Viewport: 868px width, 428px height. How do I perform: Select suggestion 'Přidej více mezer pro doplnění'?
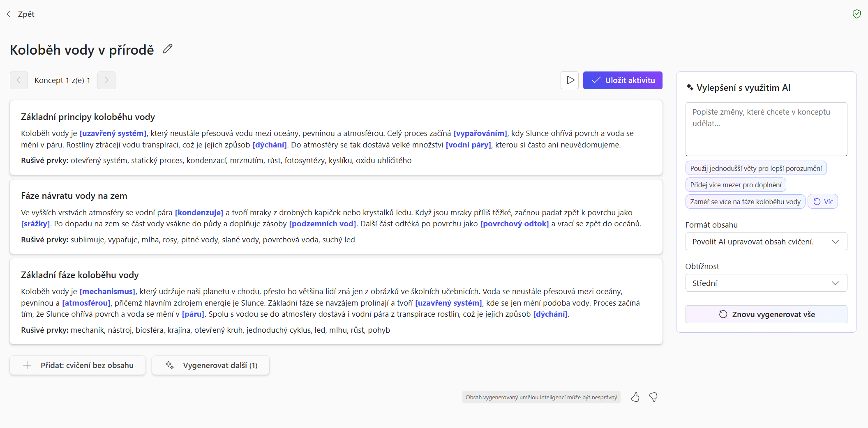point(736,185)
